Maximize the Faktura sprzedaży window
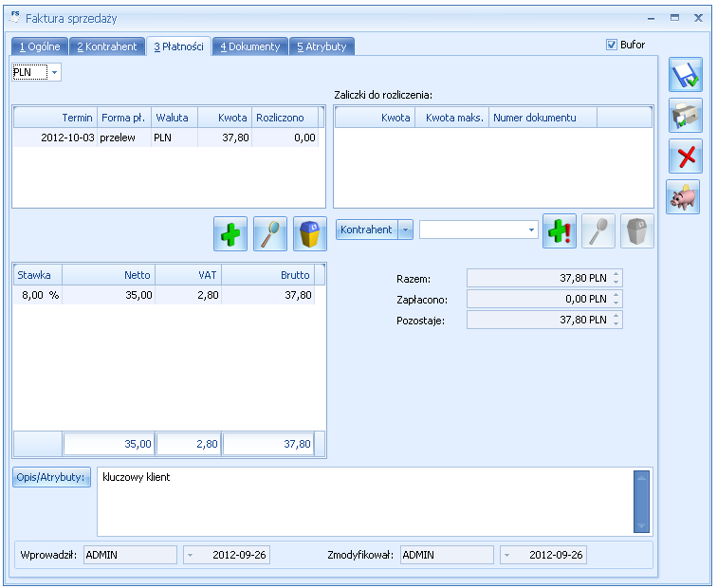717x588 pixels. tap(674, 18)
